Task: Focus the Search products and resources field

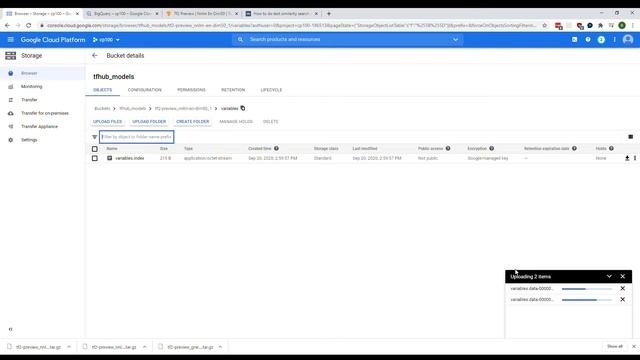Action: (x=347, y=40)
